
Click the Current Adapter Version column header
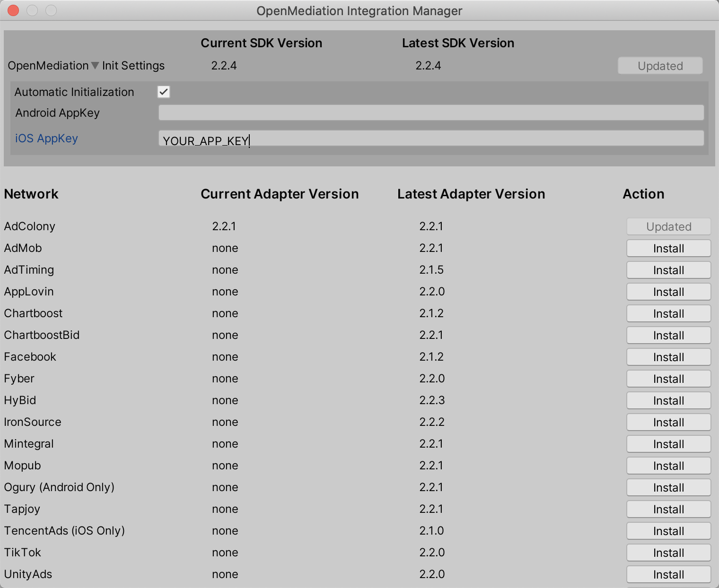pyautogui.click(x=280, y=194)
